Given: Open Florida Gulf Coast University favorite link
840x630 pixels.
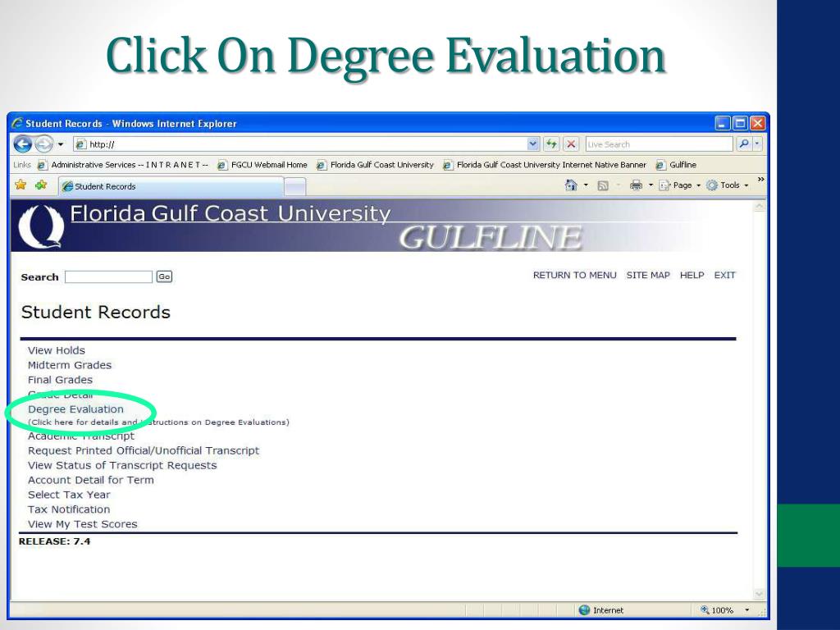Looking at the screenshot, I should coord(375,165).
